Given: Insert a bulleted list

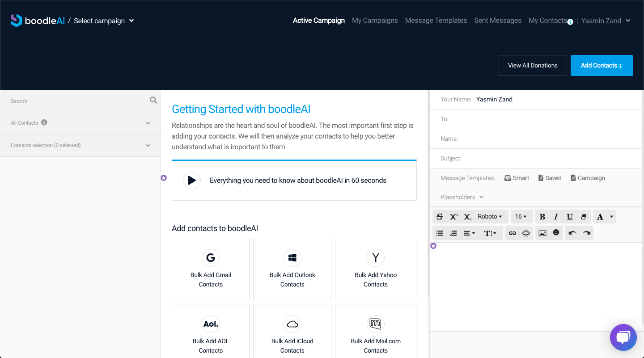Looking at the screenshot, I should pyautogui.click(x=440, y=233).
